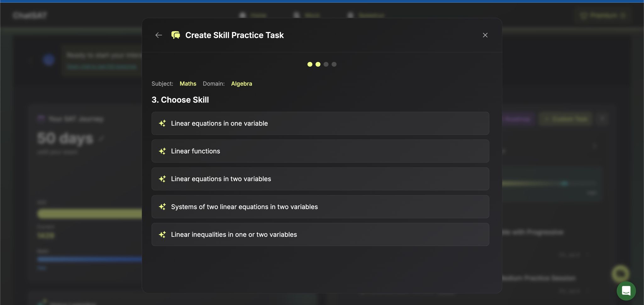Click the Algebra domain label
The height and width of the screenshot is (305, 644).
coord(241,84)
